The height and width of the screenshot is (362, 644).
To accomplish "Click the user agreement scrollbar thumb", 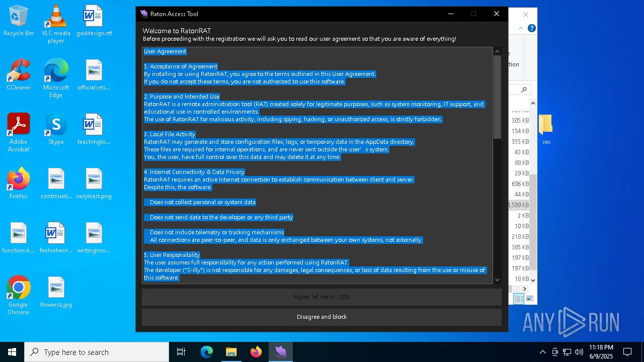I will 497,97.
